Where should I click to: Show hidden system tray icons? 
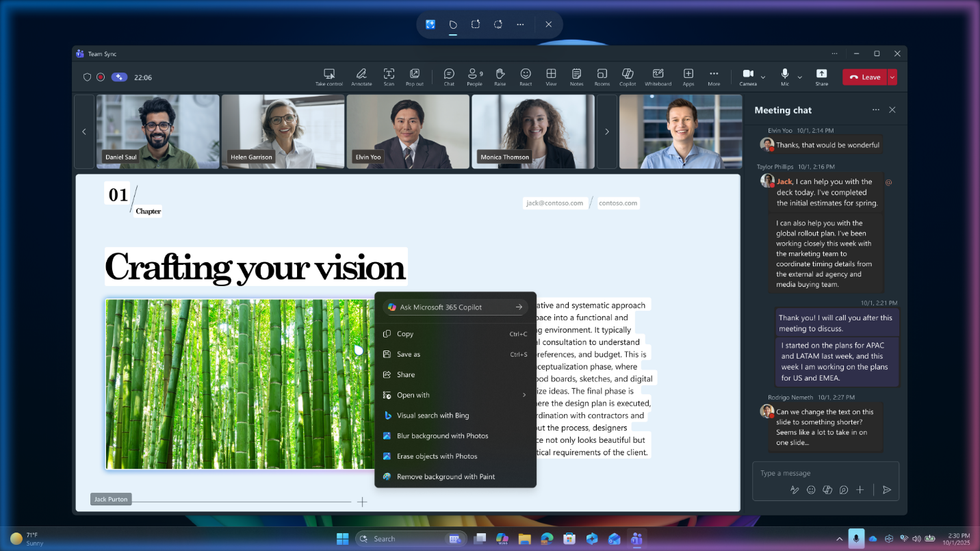[x=840, y=539]
